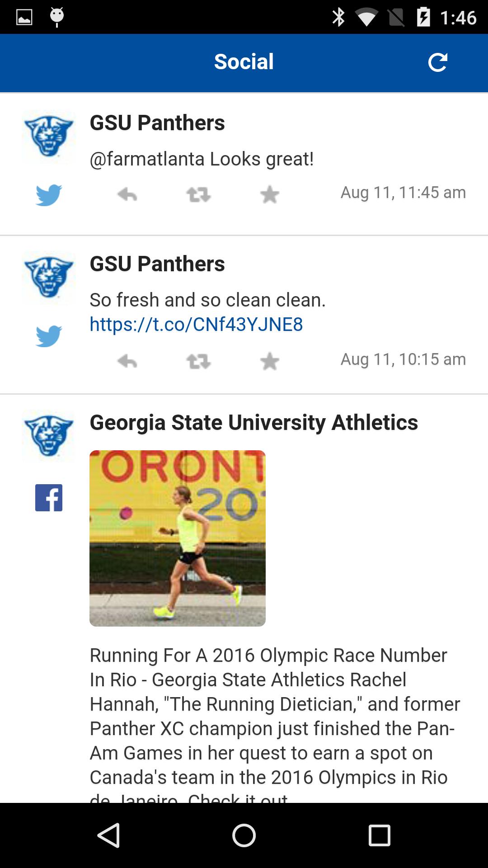The height and width of the screenshot is (868, 488).
Task: Tap the Twitter bird icon on second tweet
Action: pos(49,336)
